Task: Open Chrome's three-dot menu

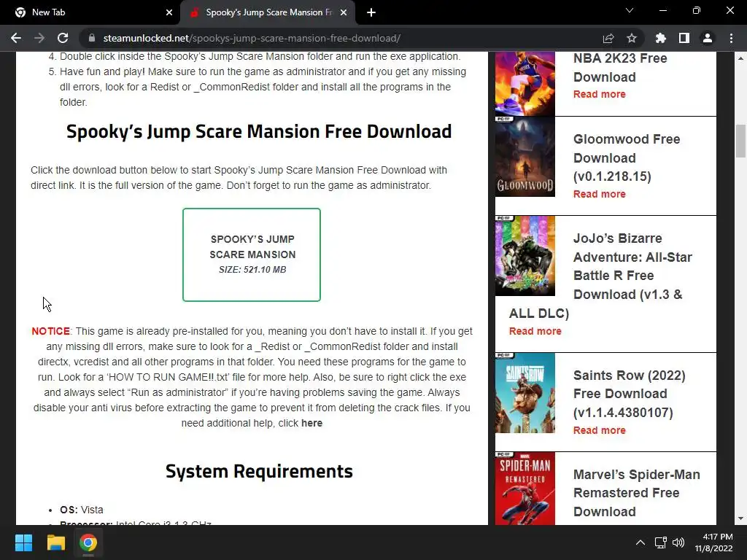Action: click(x=731, y=38)
